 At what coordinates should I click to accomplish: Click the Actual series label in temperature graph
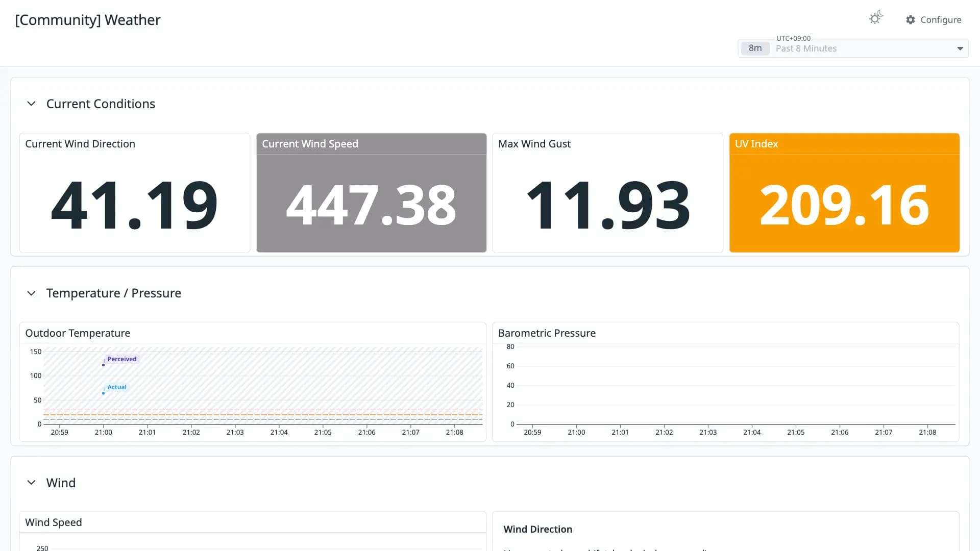(x=117, y=387)
